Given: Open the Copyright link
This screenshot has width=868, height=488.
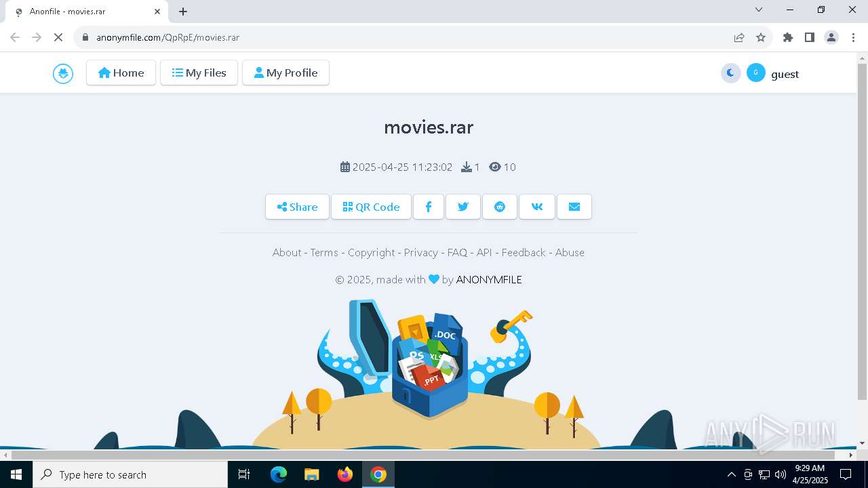Looking at the screenshot, I should point(371,252).
